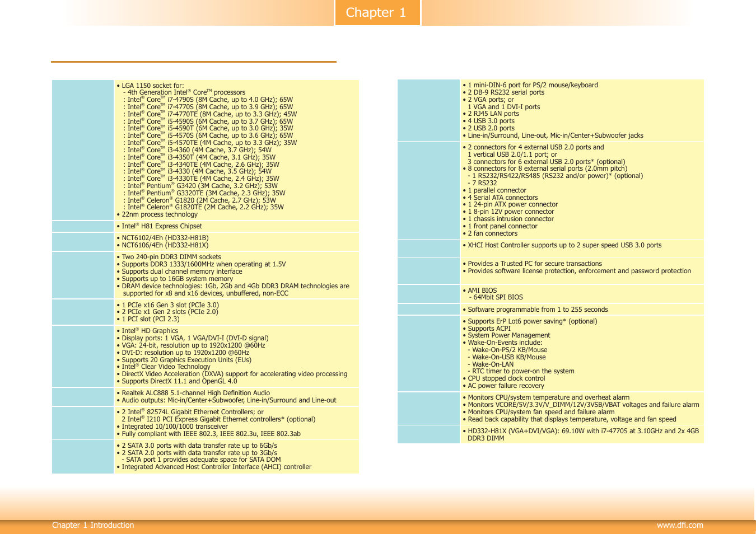Select '1 chassis intrusion connector' bullet
Screen dimensions: 756x534
tap(508, 219)
